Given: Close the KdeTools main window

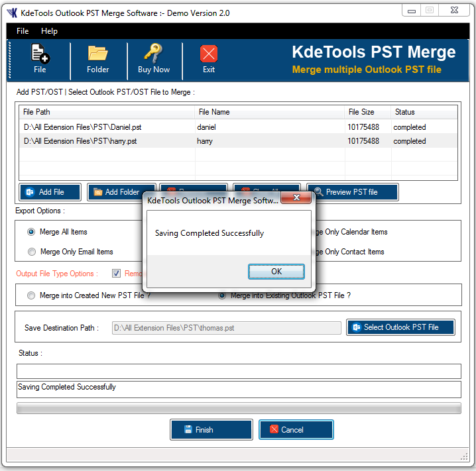Looking at the screenshot, I should click(x=454, y=11).
